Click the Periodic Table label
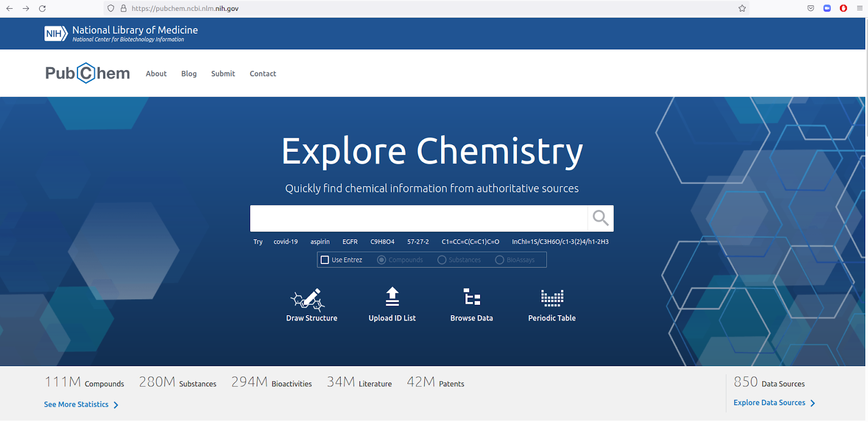The image size is (868, 422). coord(552,318)
